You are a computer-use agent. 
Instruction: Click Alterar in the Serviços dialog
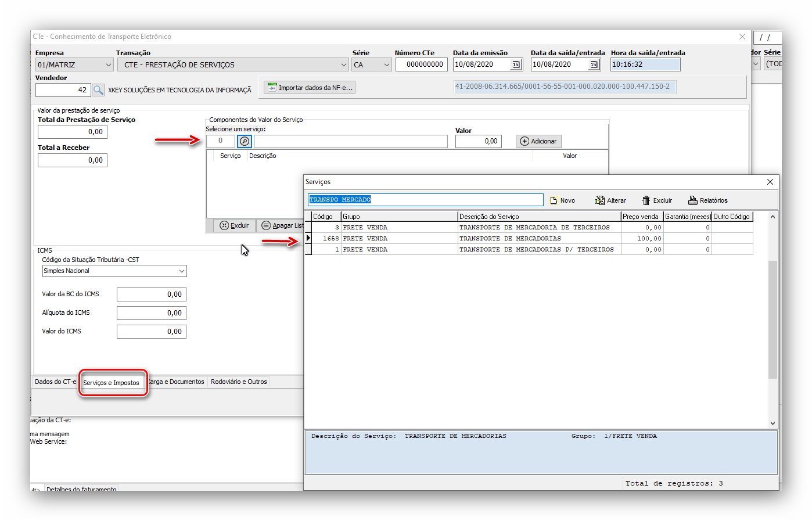point(610,200)
